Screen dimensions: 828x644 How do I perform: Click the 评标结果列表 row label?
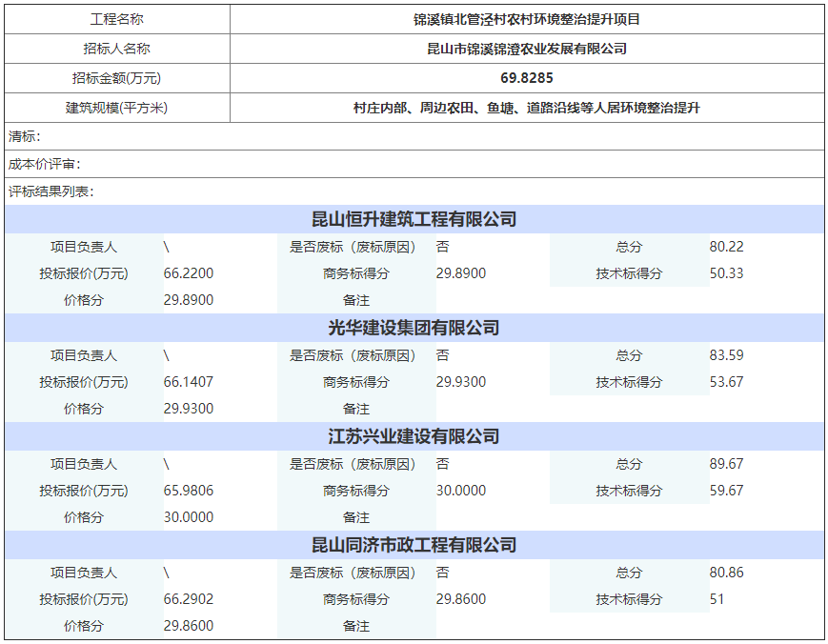tap(51, 191)
